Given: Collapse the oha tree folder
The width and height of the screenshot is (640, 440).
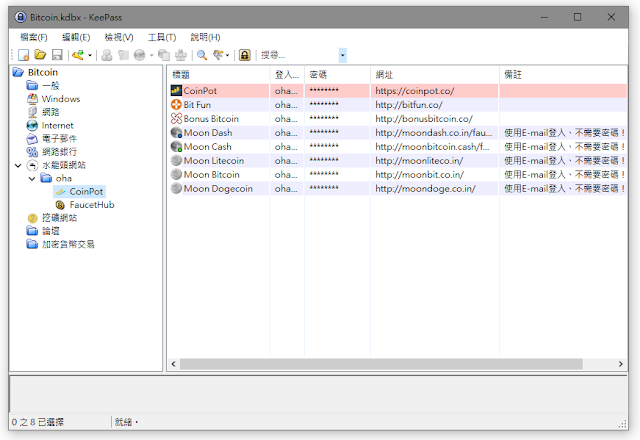Looking at the screenshot, I should click(32, 178).
